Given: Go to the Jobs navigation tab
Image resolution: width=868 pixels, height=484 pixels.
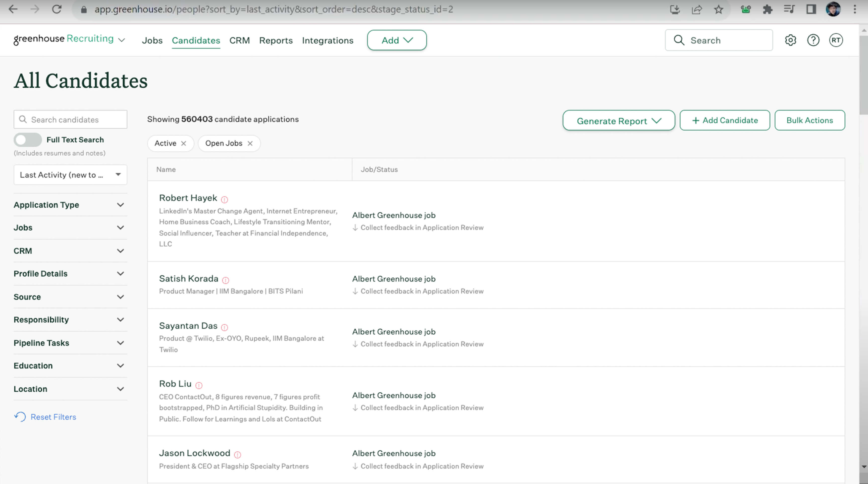Looking at the screenshot, I should tap(152, 40).
